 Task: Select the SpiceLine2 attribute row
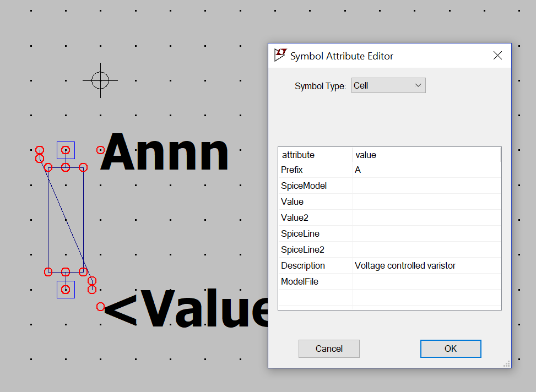389,249
